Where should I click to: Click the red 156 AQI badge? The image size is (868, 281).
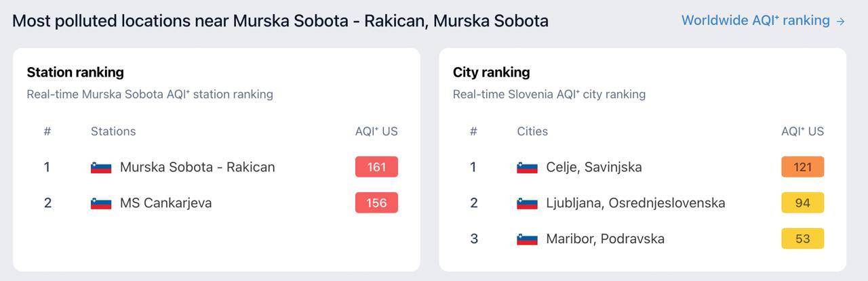376,203
